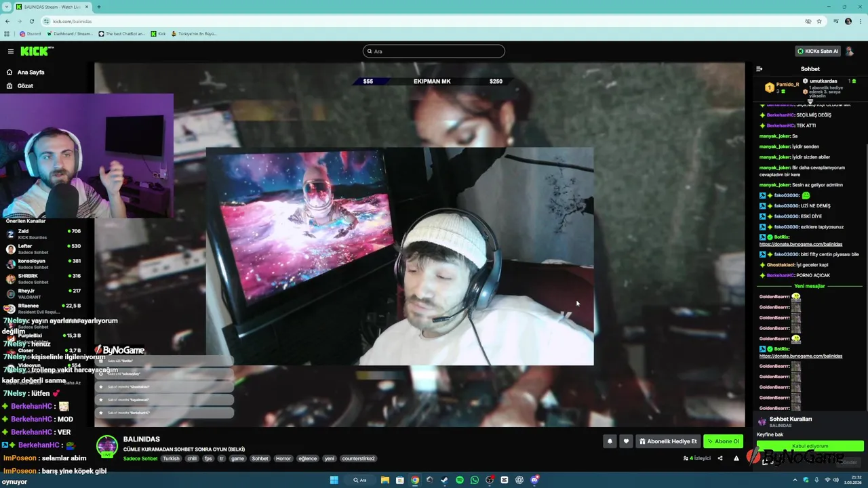Viewport: 868px width, 488px height.
Task: Open the Windows Start menu
Action: tap(334, 480)
